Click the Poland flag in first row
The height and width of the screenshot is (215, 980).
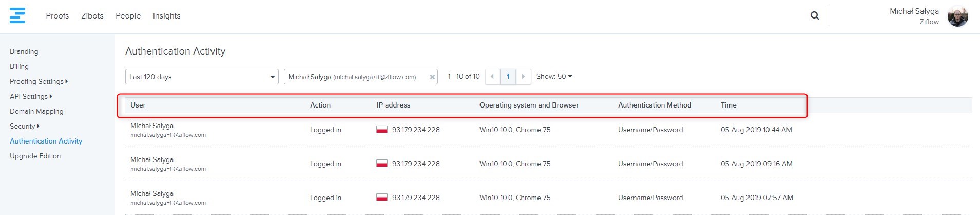(381, 130)
